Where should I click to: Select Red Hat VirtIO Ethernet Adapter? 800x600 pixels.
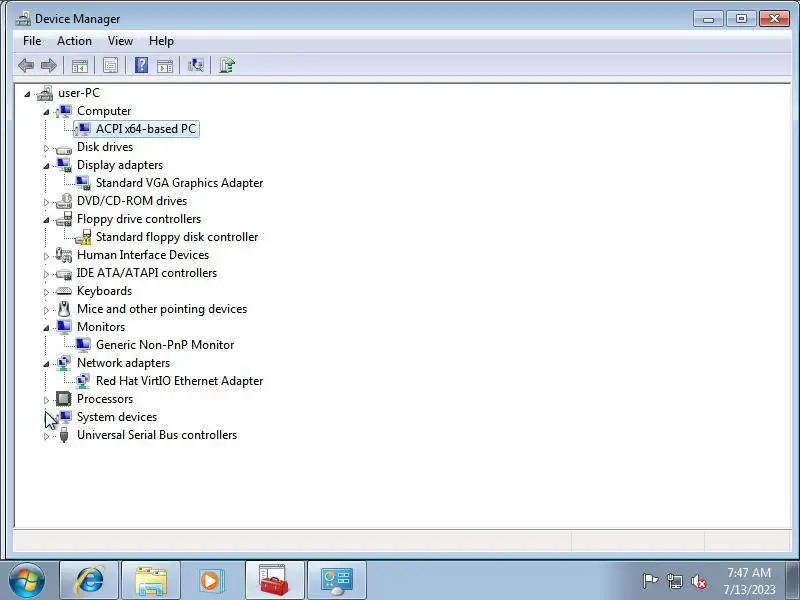[x=180, y=381]
